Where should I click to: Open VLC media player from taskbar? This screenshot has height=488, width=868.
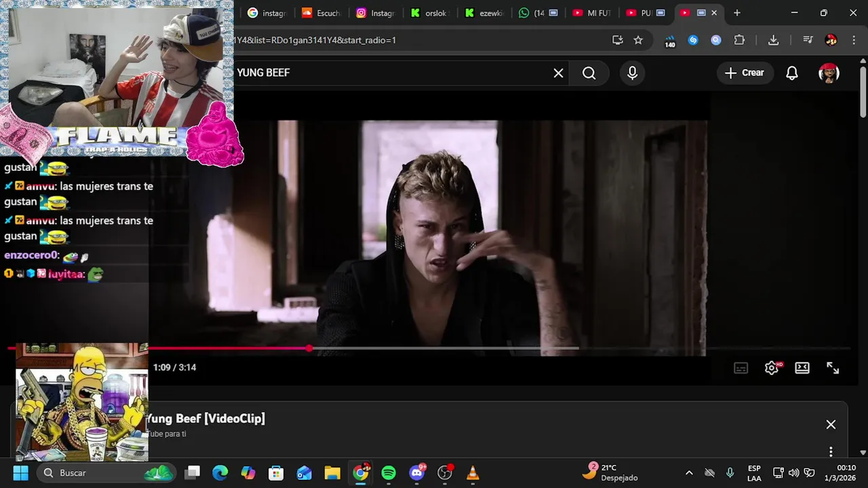click(473, 473)
